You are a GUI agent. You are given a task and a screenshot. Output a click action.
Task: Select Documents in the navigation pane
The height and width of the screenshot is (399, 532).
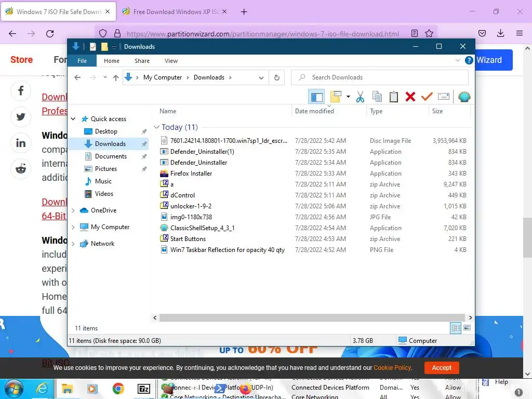tap(111, 156)
